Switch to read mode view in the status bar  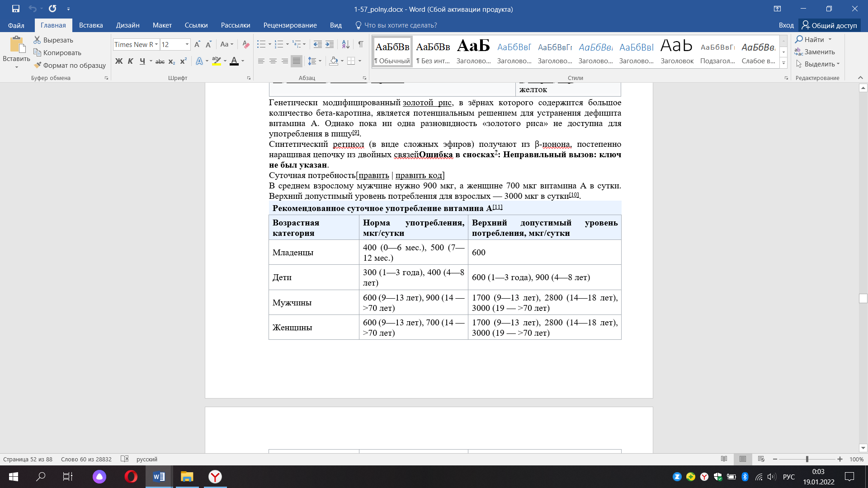coord(724,459)
